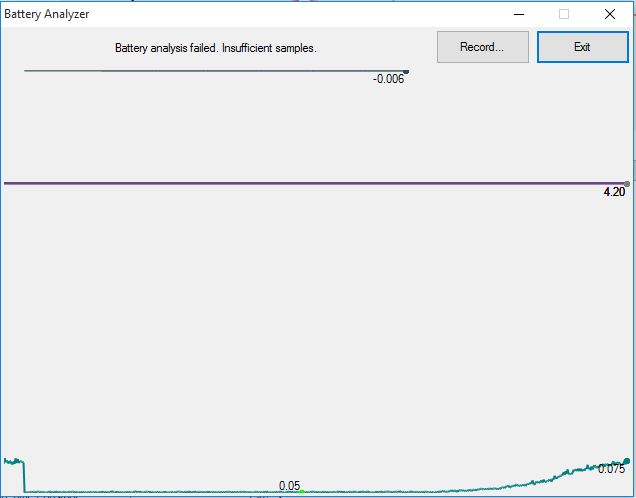The width and height of the screenshot is (636, 498).
Task: Click the greyed-out maximize button
Action: pyautogui.click(x=564, y=14)
